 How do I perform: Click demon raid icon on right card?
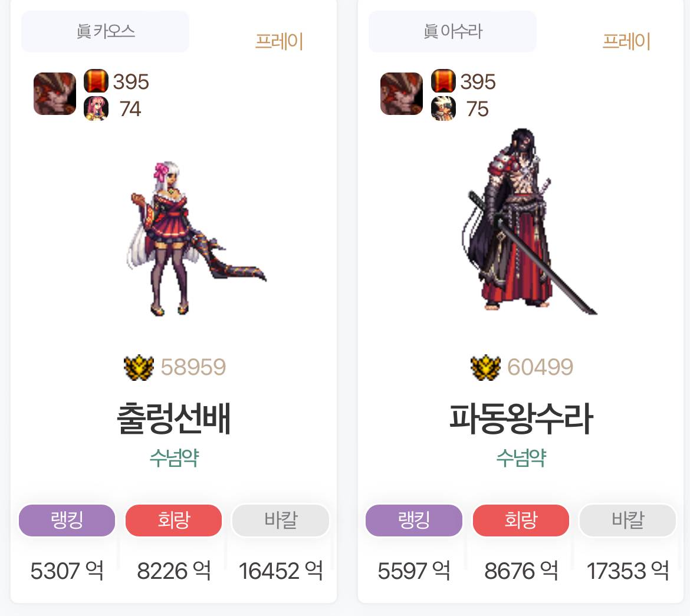[402, 94]
